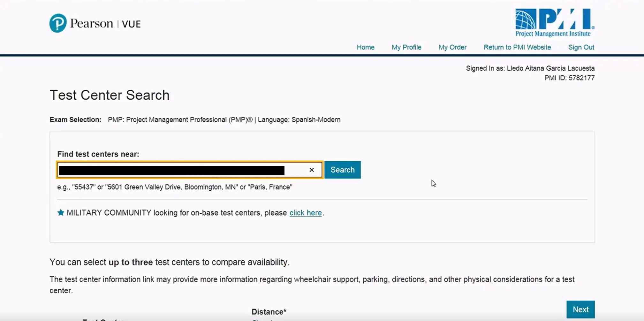Clear the search field with the X icon

click(x=312, y=170)
